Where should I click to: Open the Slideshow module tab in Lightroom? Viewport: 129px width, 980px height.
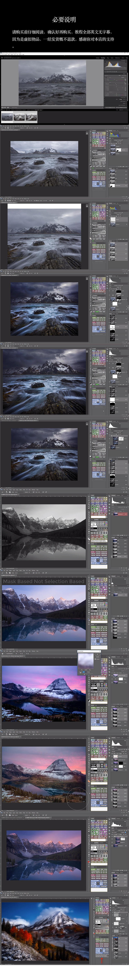coord(118,58)
